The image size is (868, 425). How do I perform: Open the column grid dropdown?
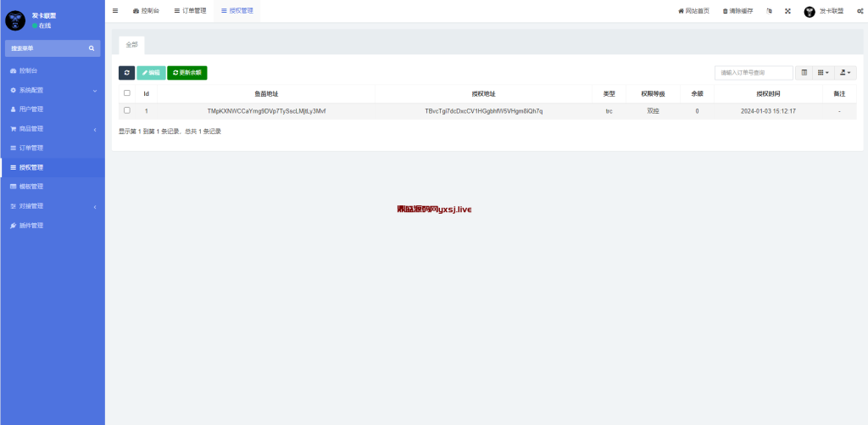tap(823, 73)
